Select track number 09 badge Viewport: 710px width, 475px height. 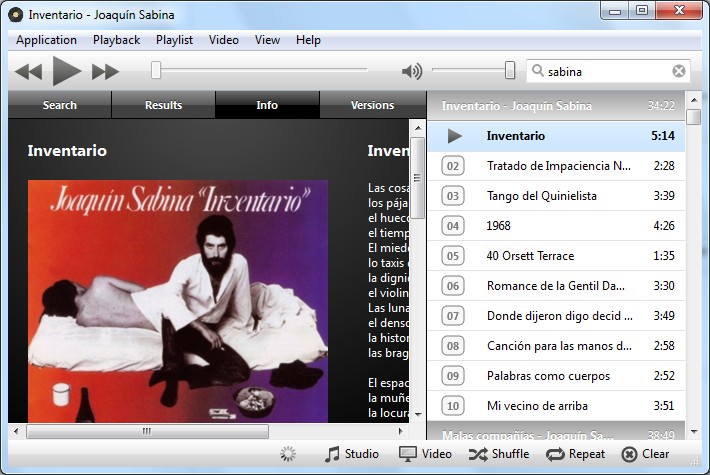click(453, 376)
